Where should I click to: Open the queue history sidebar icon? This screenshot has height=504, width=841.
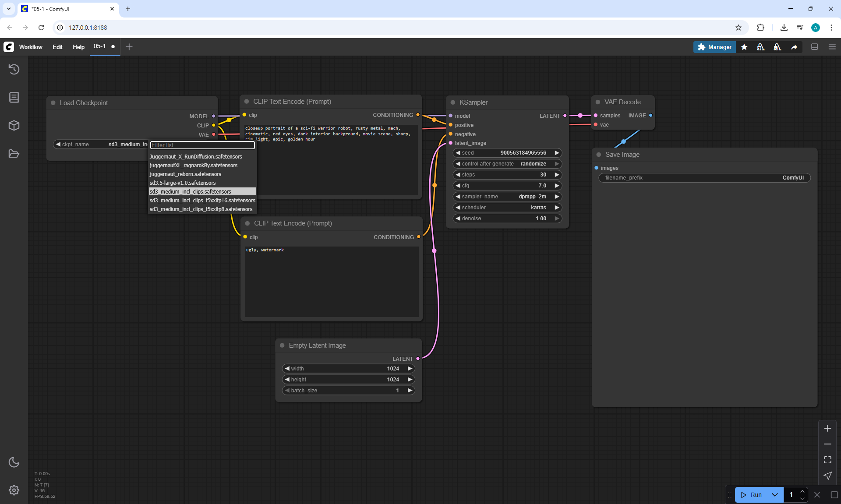click(14, 69)
